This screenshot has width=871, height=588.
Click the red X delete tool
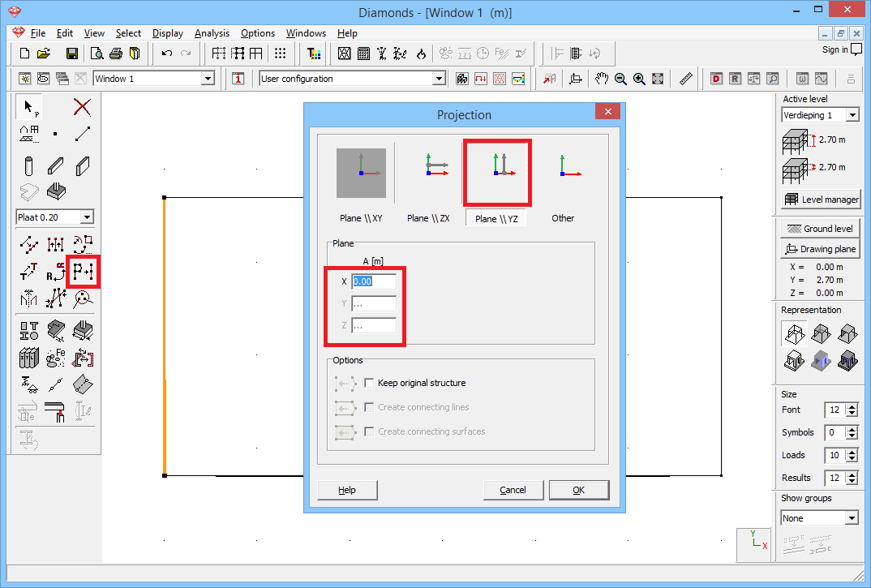click(82, 107)
